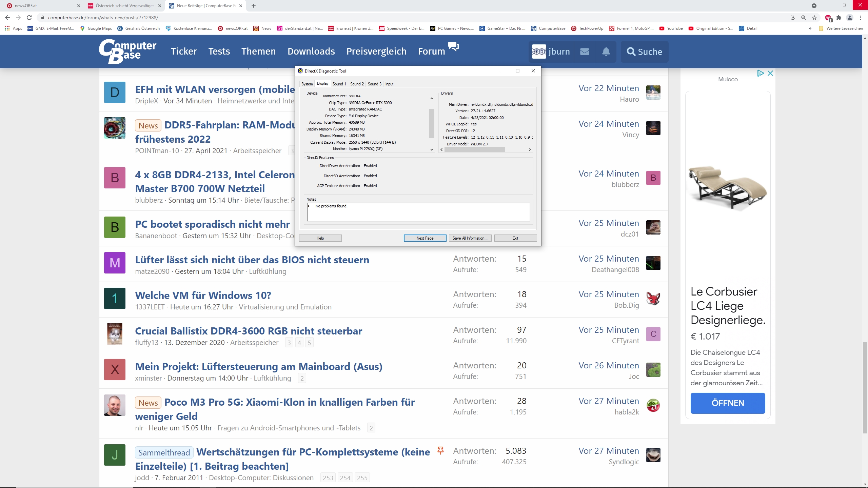Open the Ticker navigation item
This screenshot has width=868, height=488.
184,52
